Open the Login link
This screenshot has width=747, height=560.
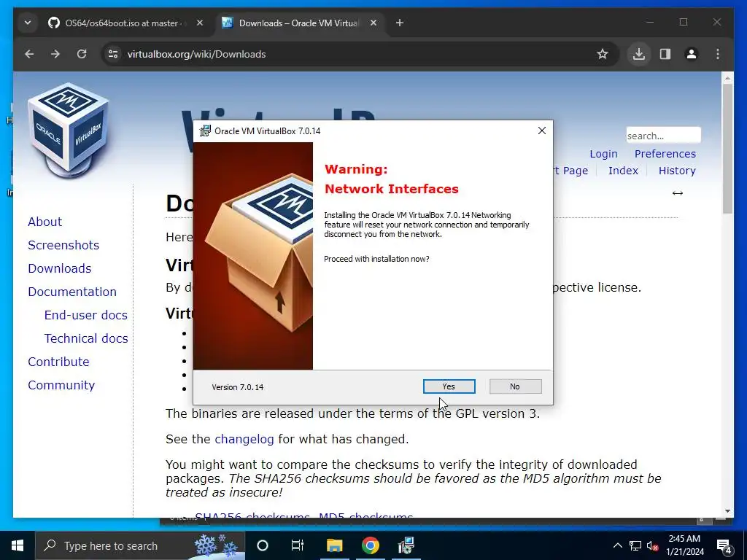pyautogui.click(x=603, y=154)
